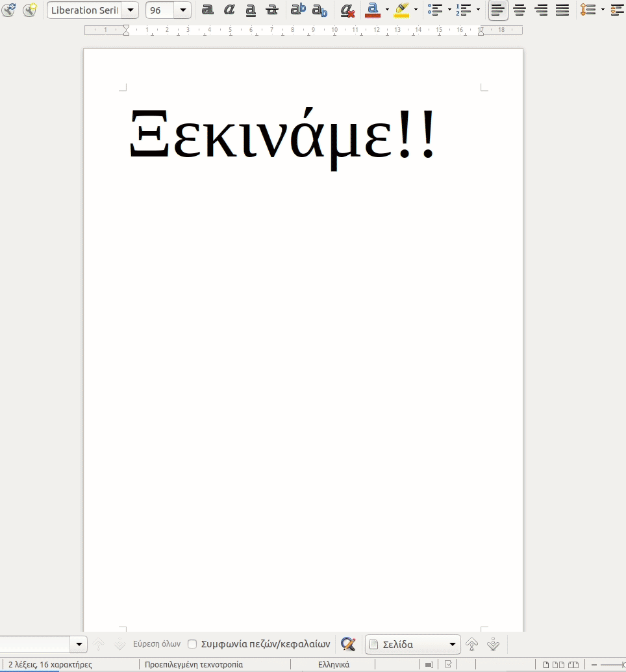Toggle italic formatting
626x672 pixels.
tap(229, 10)
